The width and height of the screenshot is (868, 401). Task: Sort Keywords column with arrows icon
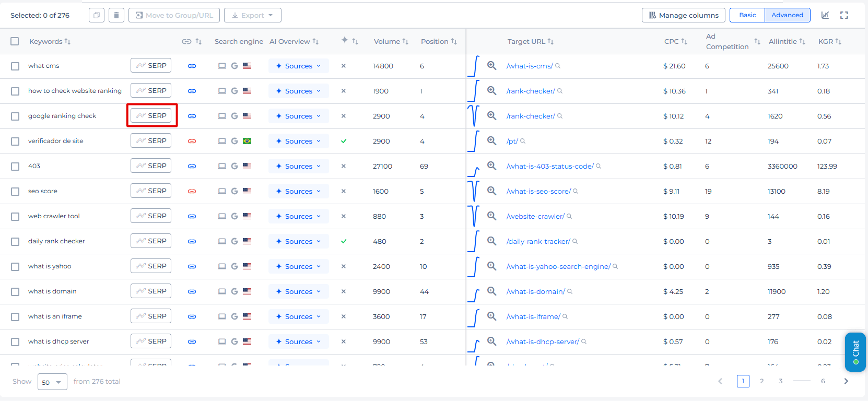point(67,41)
